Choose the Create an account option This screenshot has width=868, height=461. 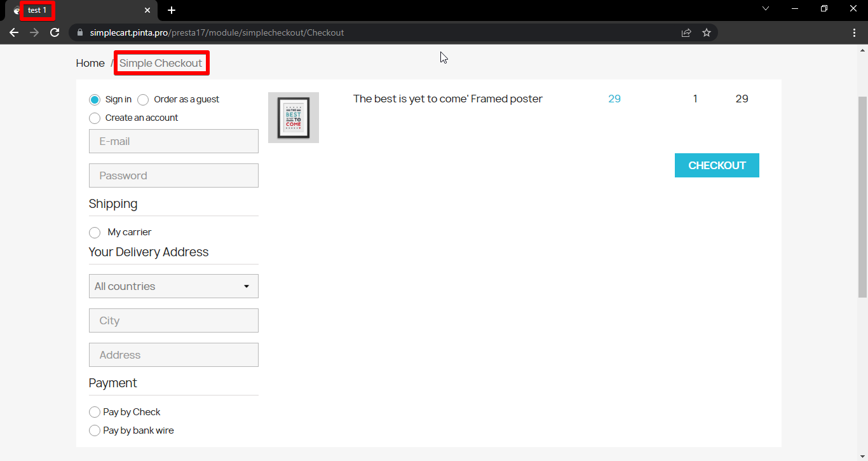95,118
